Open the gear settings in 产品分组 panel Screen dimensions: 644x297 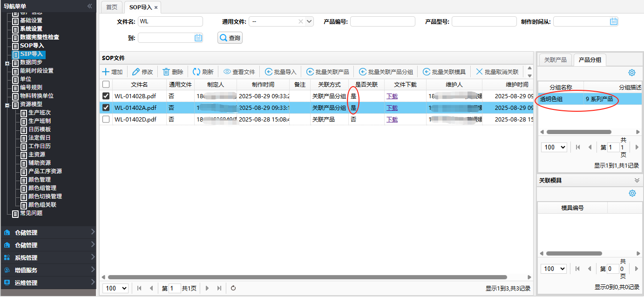[632, 73]
